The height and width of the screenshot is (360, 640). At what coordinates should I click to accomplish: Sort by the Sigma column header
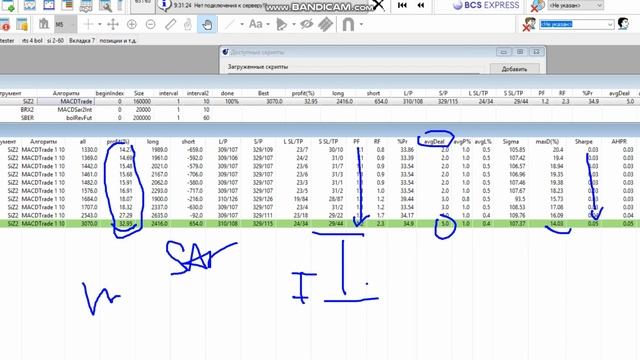tap(511, 142)
